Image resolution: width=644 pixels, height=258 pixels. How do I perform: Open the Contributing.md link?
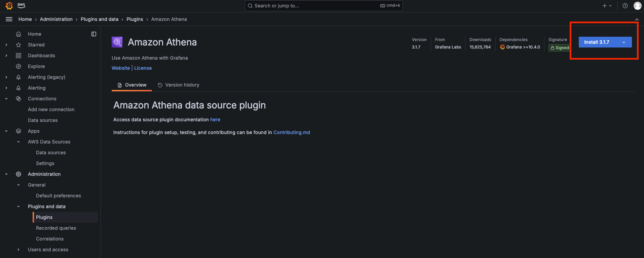pyautogui.click(x=292, y=132)
